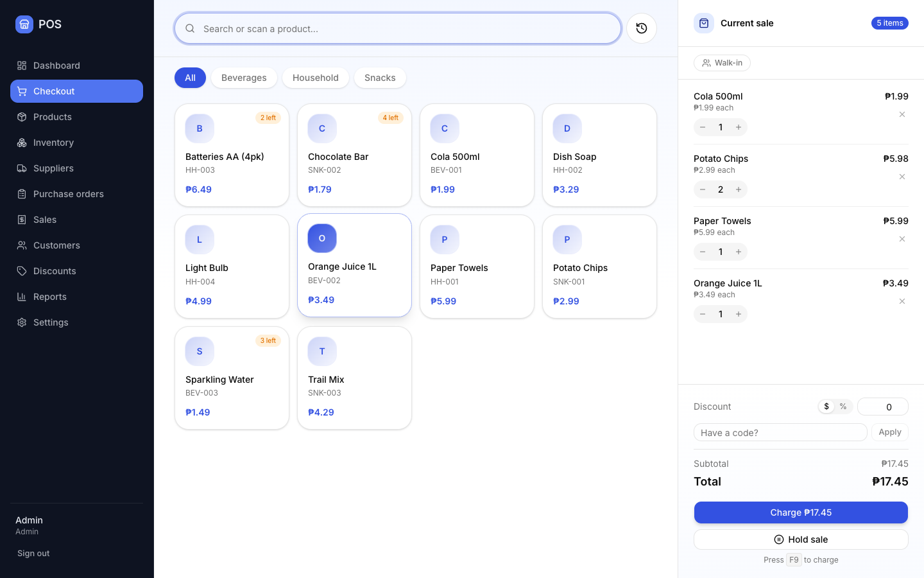The image size is (924, 578).
Task: Add Chocolate Bar to the sale
Action: (x=354, y=155)
